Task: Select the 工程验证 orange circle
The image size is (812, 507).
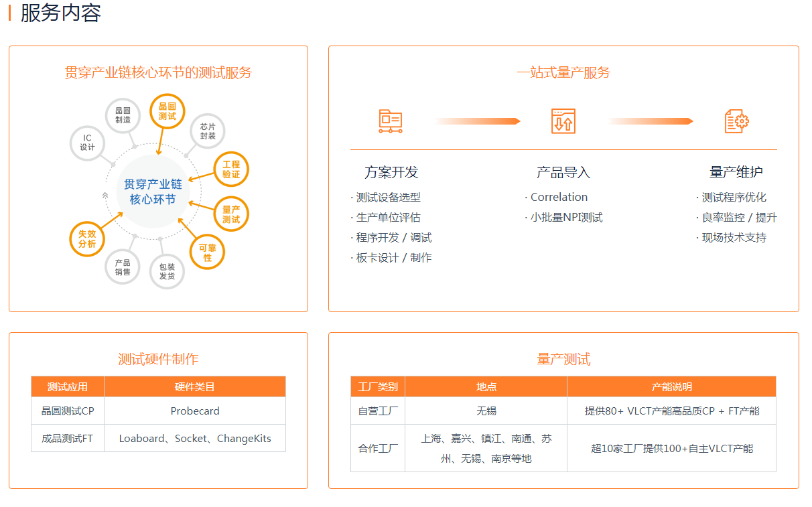Action: click(231, 169)
